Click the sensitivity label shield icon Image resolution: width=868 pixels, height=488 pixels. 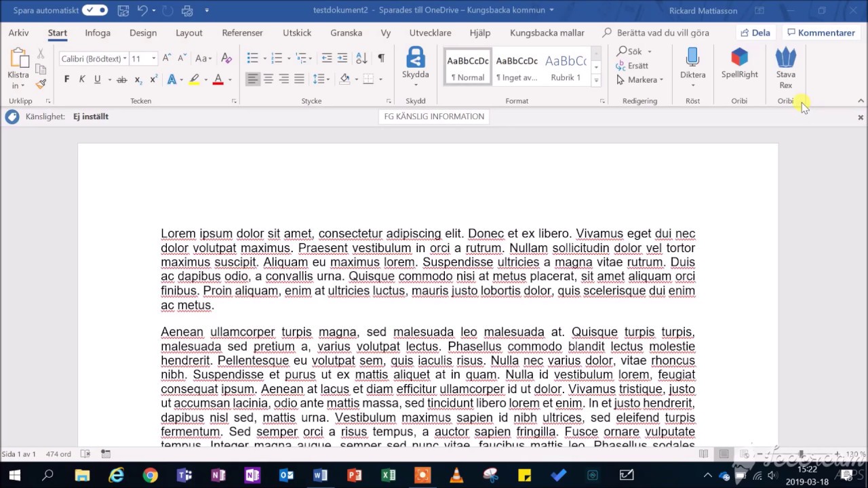point(12,117)
